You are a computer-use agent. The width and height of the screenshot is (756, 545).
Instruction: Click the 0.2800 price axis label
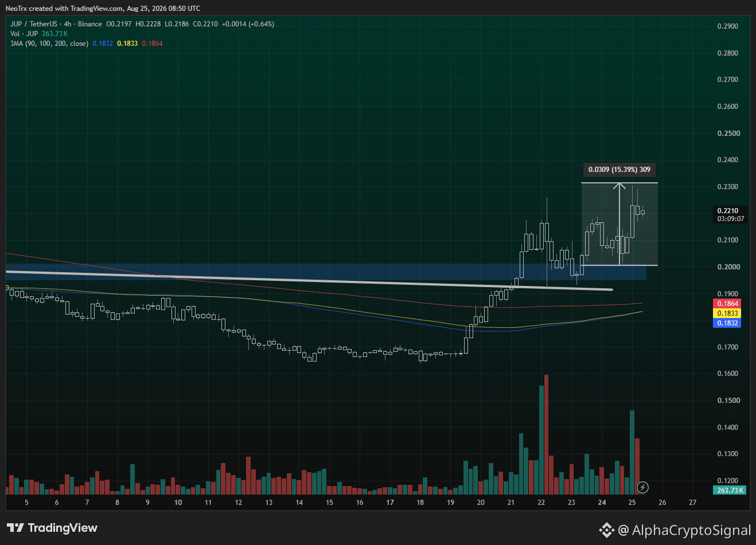[728, 53]
